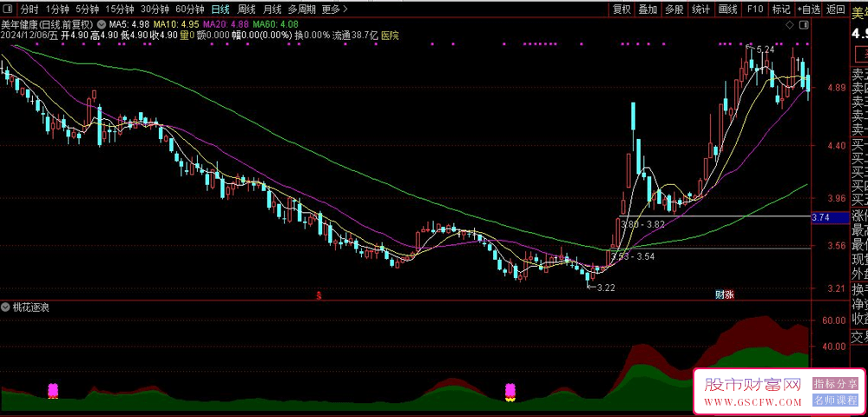868x417 pixels.
Task: Select the 60分钟 period
Action: click(x=190, y=9)
